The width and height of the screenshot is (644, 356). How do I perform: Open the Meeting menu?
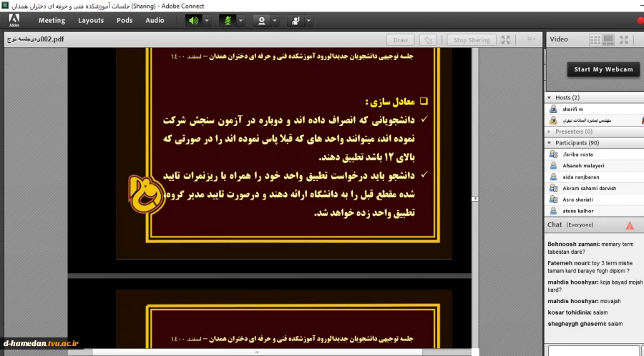(x=52, y=21)
